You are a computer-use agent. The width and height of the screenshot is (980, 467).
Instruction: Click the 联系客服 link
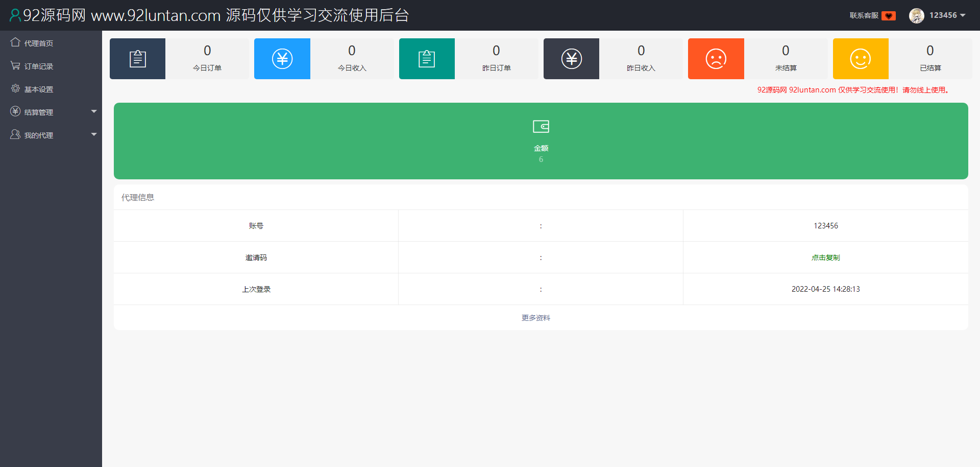click(864, 15)
